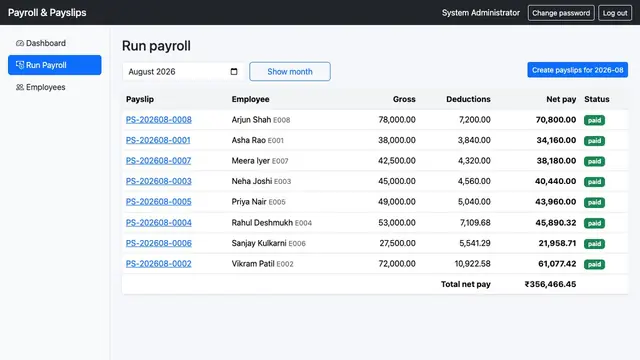The width and height of the screenshot is (640, 360).
Task: Click the Run payroll page heading
Action: (156, 46)
